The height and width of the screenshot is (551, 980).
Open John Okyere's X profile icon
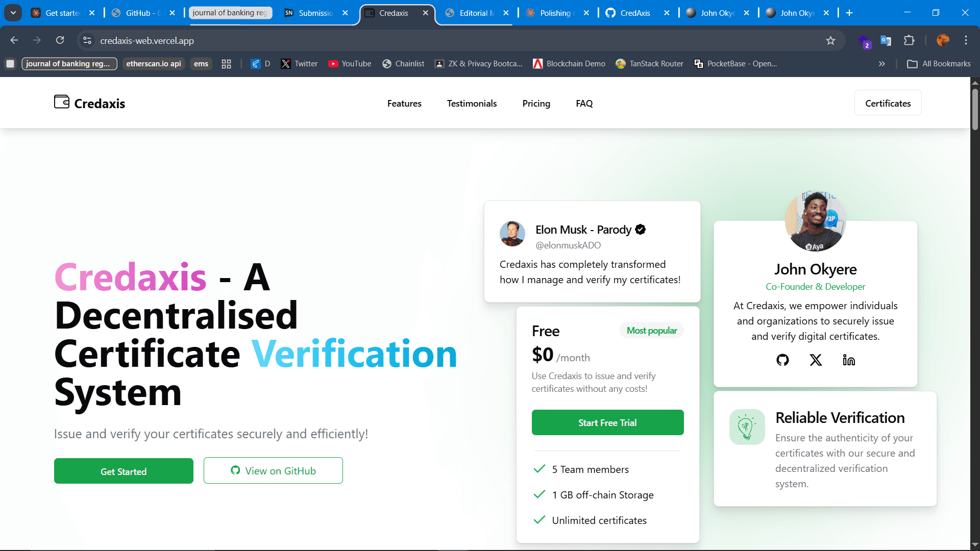(x=816, y=360)
